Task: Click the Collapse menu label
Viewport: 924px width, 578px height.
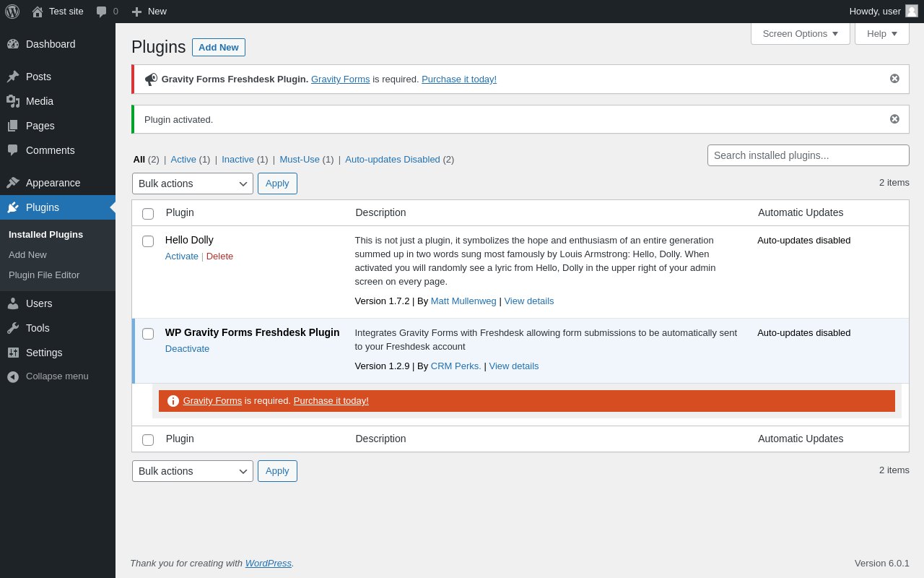Action: point(57,376)
